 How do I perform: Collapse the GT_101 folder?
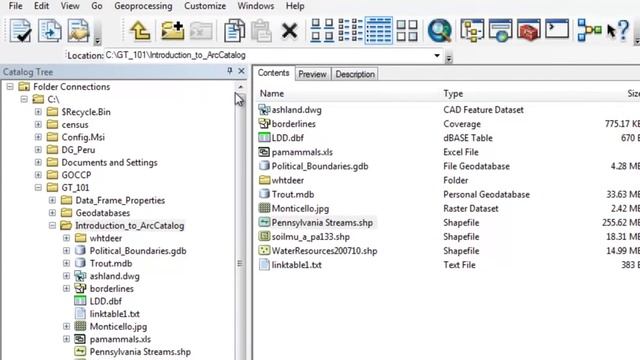(38, 188)
